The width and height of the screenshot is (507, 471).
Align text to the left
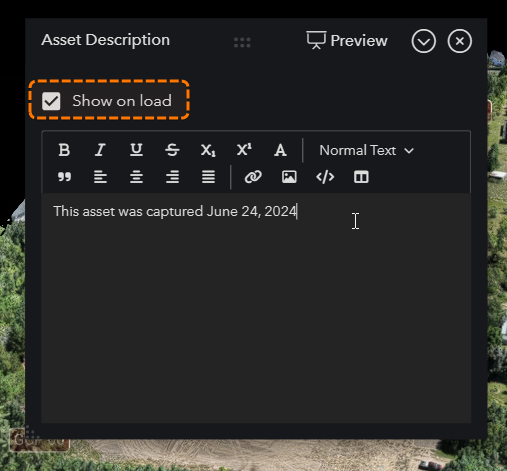click(x=100, y=177)
